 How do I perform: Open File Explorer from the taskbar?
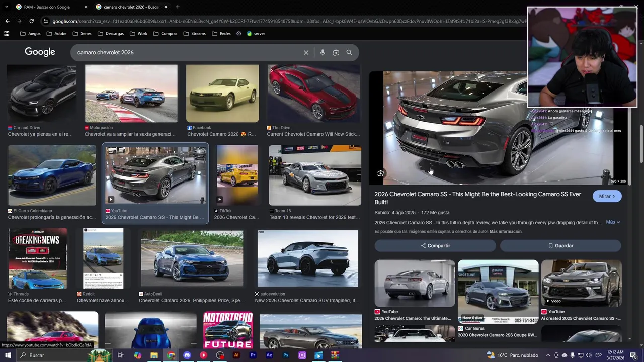pyautogui.click(x=154, y=355)
